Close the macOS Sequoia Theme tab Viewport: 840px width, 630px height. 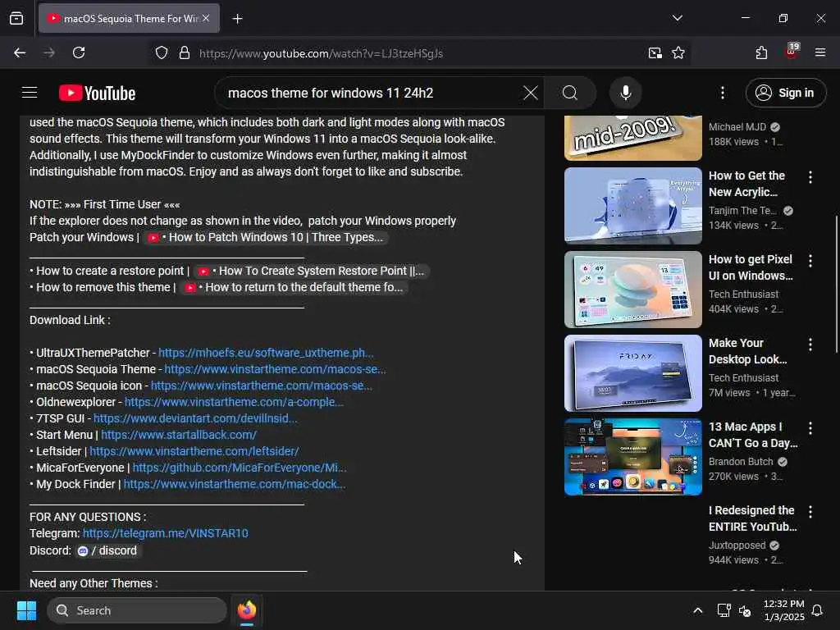coord(206,18)
